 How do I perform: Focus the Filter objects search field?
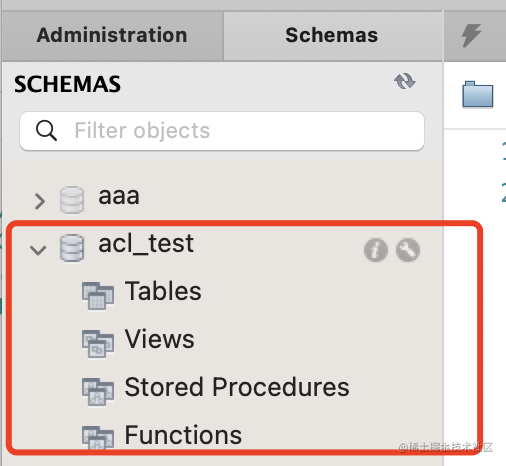[x=222, y=130]
